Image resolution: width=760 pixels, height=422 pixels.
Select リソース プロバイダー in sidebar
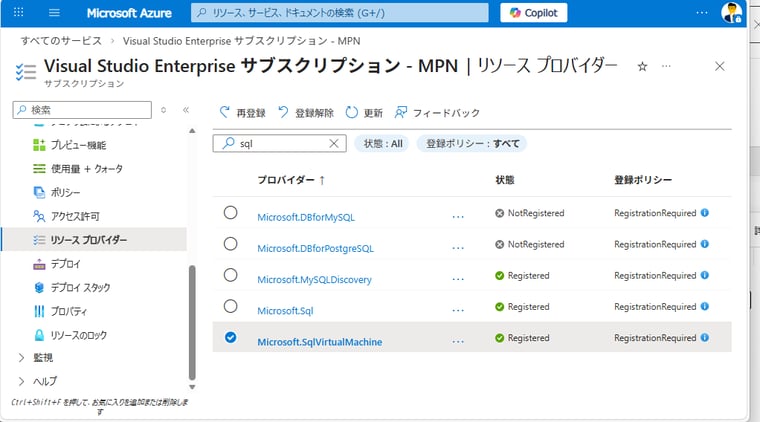coord(94,240)
